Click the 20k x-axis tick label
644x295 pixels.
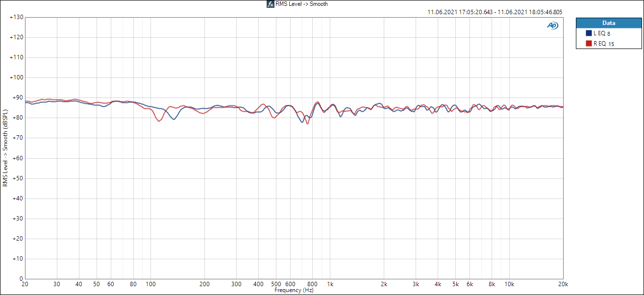(564, 284)
